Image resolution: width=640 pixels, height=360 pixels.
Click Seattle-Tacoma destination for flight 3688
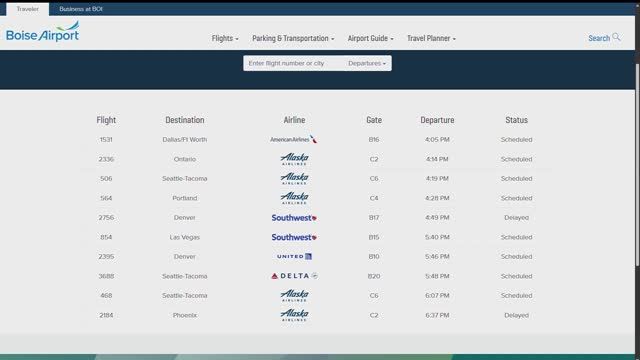(184, 276)
